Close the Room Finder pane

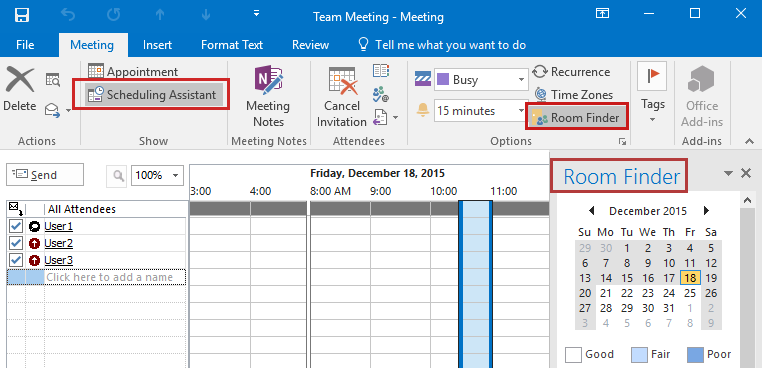tap(746, 173)
